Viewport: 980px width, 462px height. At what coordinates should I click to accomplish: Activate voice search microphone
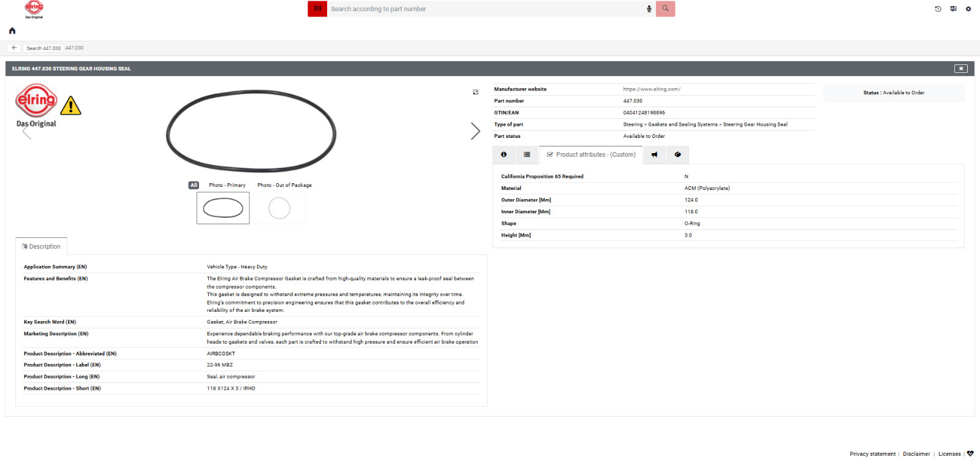pyautogui.click(x=649, y=9)
